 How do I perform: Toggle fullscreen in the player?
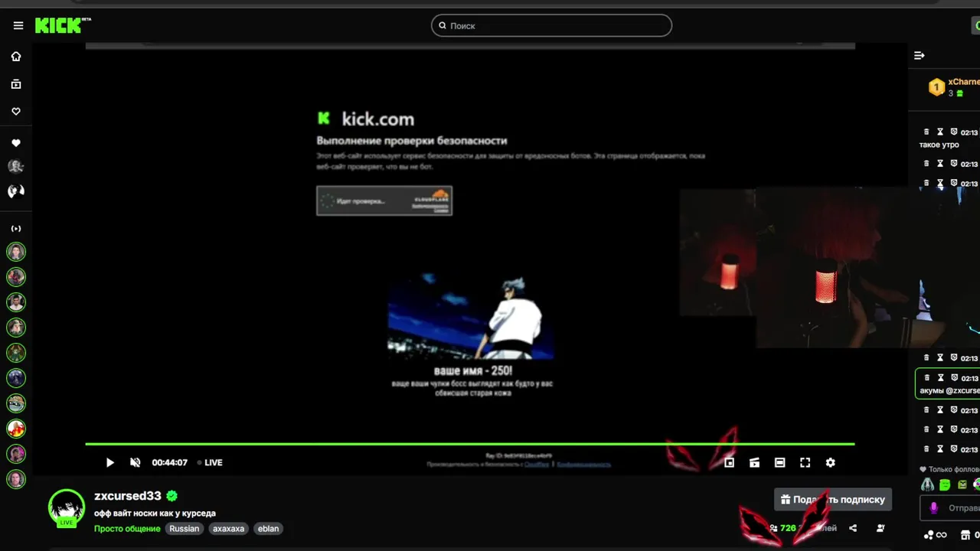pyautogui.click(x=805, y=462)
